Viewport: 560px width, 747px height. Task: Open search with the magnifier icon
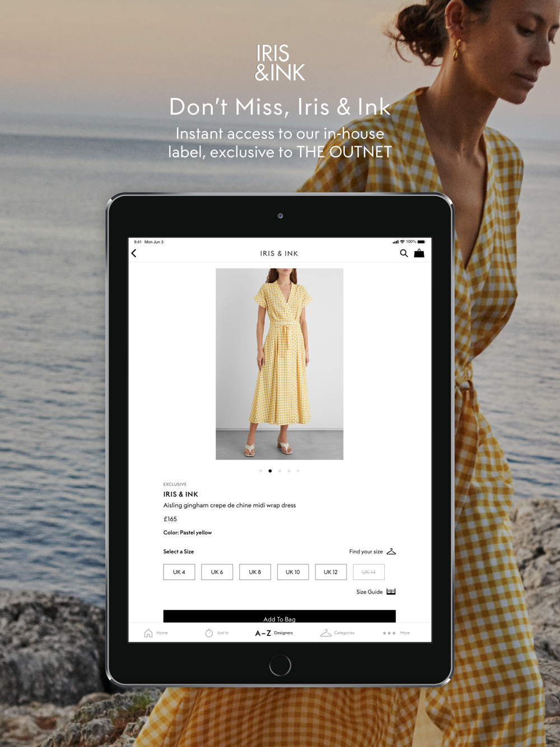[404, 253]
